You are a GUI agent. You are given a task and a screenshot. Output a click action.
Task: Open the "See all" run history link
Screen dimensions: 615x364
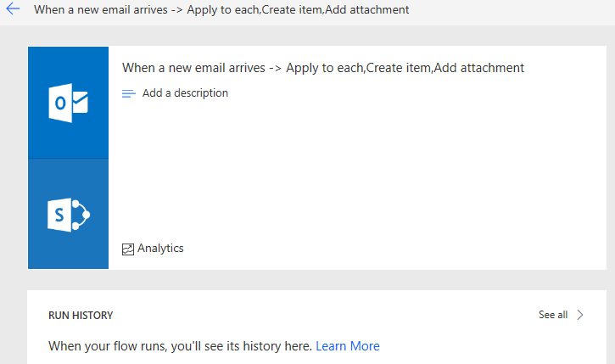(x=553, y=315)
